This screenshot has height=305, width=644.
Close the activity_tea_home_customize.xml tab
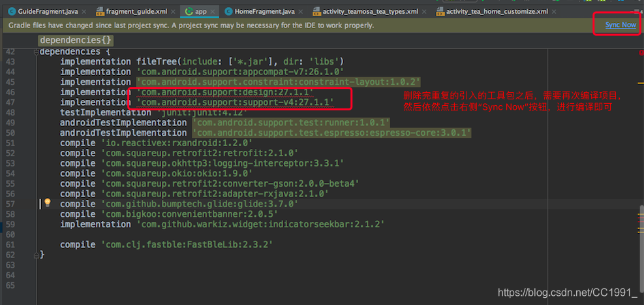click(x=555, y=12)
